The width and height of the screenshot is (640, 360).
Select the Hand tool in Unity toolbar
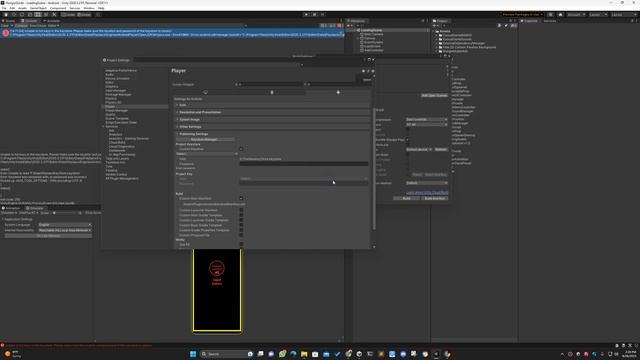tap(6, 15)
